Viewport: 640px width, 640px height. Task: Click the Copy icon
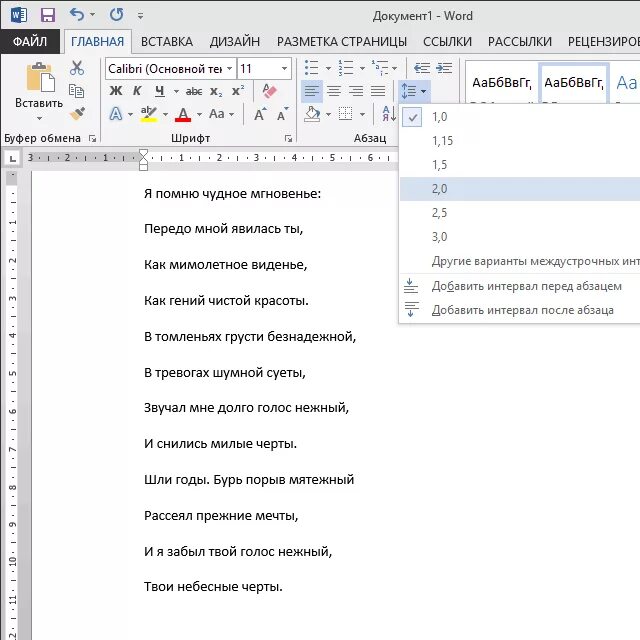(76, 91)
